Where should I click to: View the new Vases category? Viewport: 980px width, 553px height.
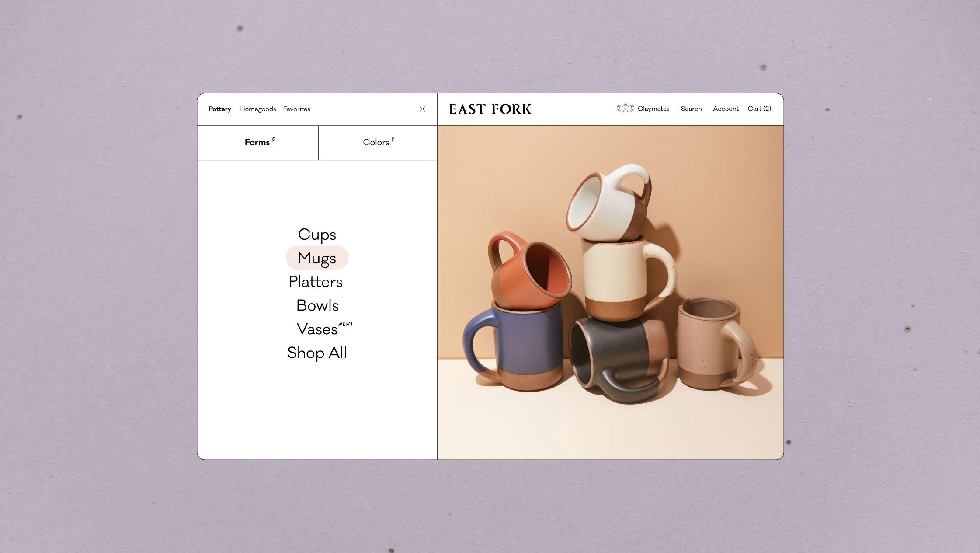(317, 329)
